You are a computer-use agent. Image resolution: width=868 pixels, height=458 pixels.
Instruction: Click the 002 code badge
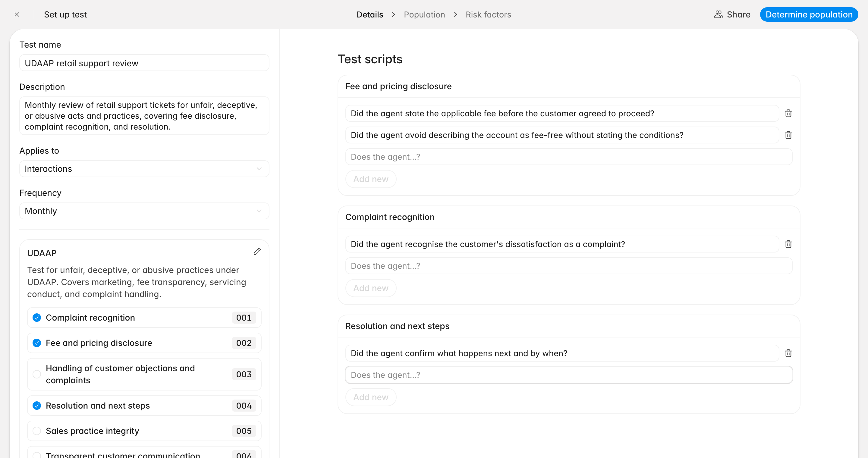point(244,343)
